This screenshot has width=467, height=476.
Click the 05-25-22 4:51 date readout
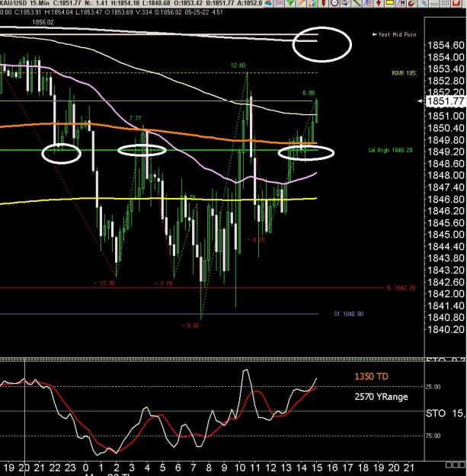click(x=203, y=12)
